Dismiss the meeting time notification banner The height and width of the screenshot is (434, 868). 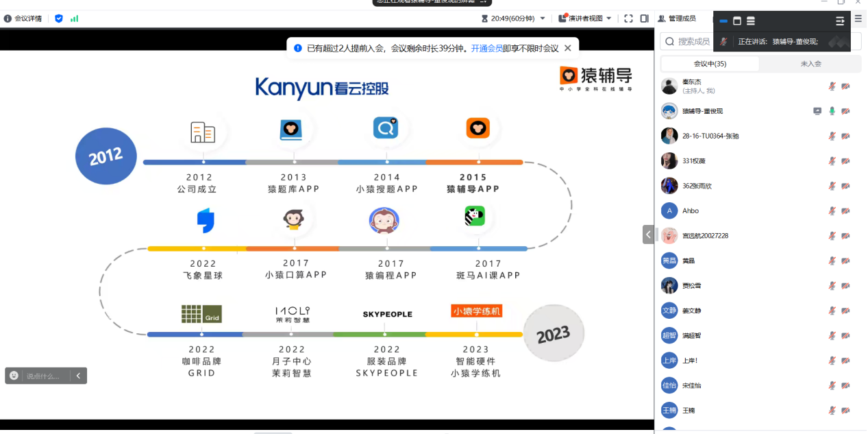tap(567, 48)
